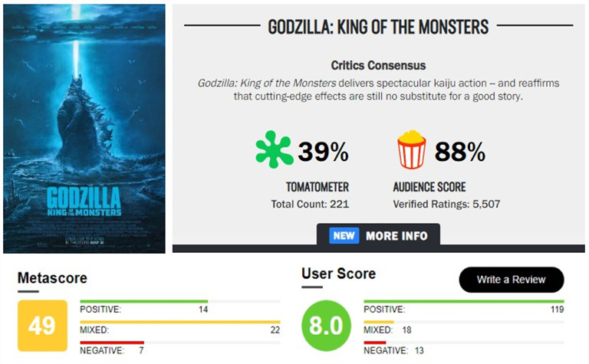Click the Godzilla: King of the Monsters title
This screenshot has width=589, height=364.
(378, 27)
